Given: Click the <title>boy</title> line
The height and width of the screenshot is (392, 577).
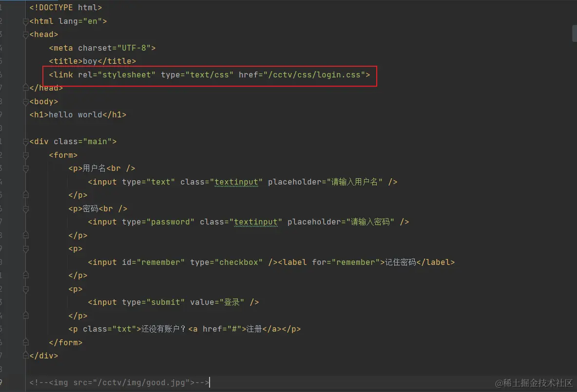Looking at the screenshot, I should point(93,61).
